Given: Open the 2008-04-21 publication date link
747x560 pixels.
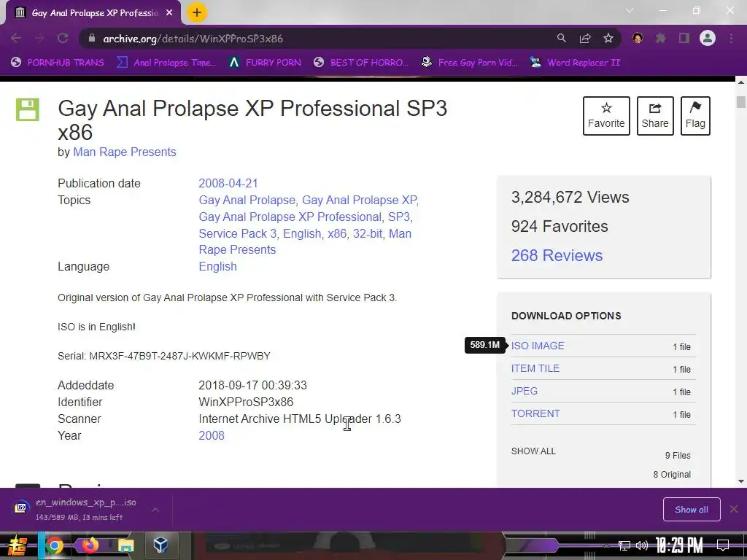Looking at the screenshot, I should coord(228,183).
